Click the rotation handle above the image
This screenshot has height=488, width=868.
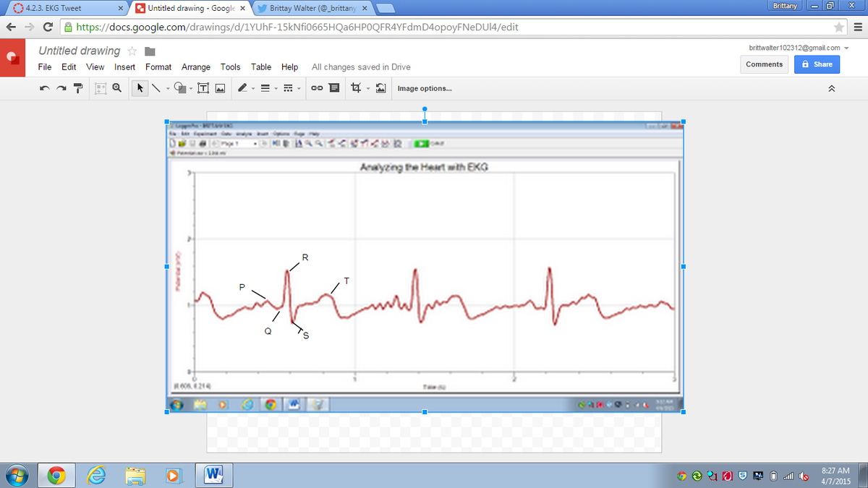(425, 108)
